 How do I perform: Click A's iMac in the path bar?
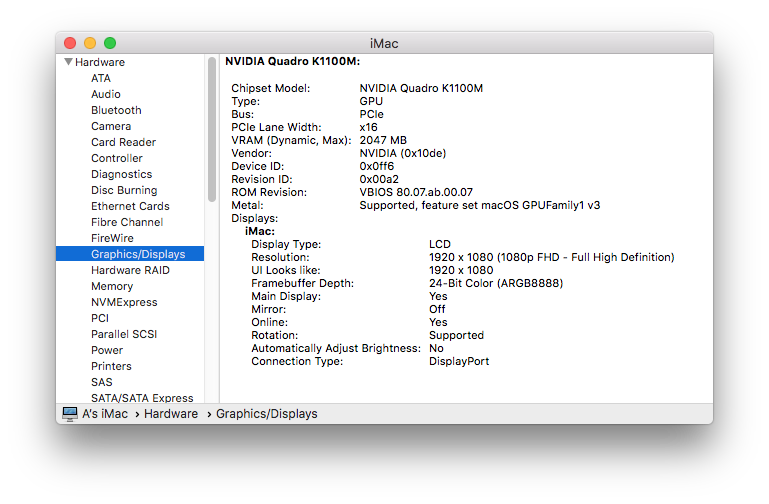(105, 414)
